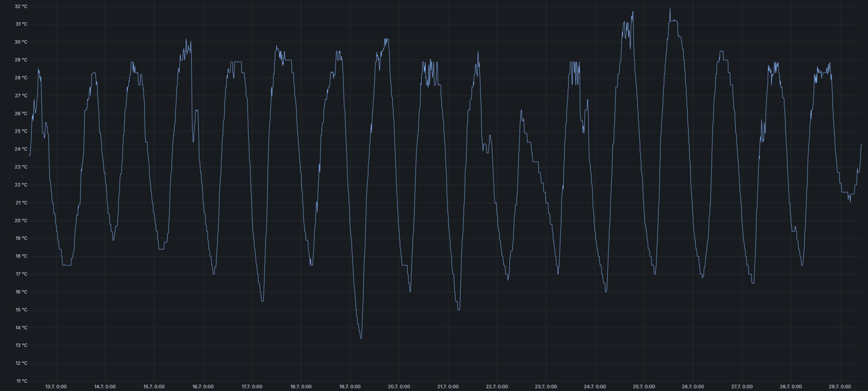Click the 19.7. 0:00 x-axis tick label
Screen dimensions: 868x391
pyautogui.click(x=350, y=386)
